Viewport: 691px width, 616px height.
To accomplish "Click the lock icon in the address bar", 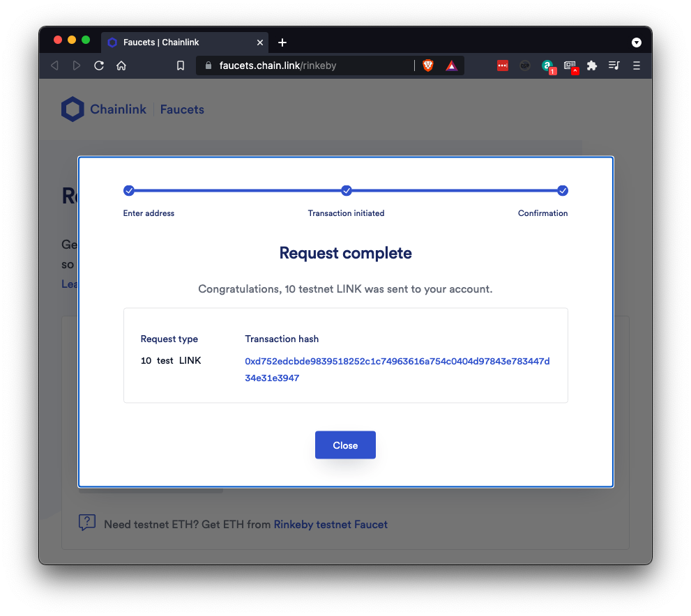I will (x=208, y=66).
